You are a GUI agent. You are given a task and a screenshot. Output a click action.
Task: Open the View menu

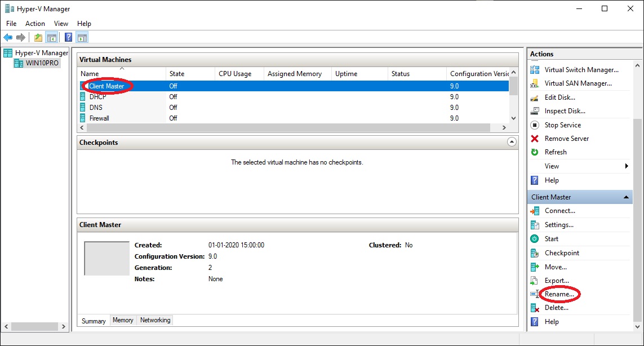tap(61, 24)
